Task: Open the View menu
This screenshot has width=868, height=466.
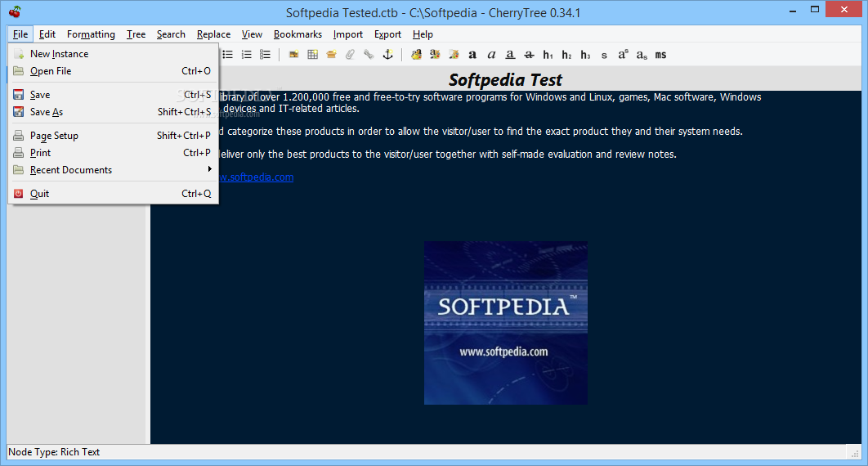Action: pyautogui.click(x=252, y=34)
